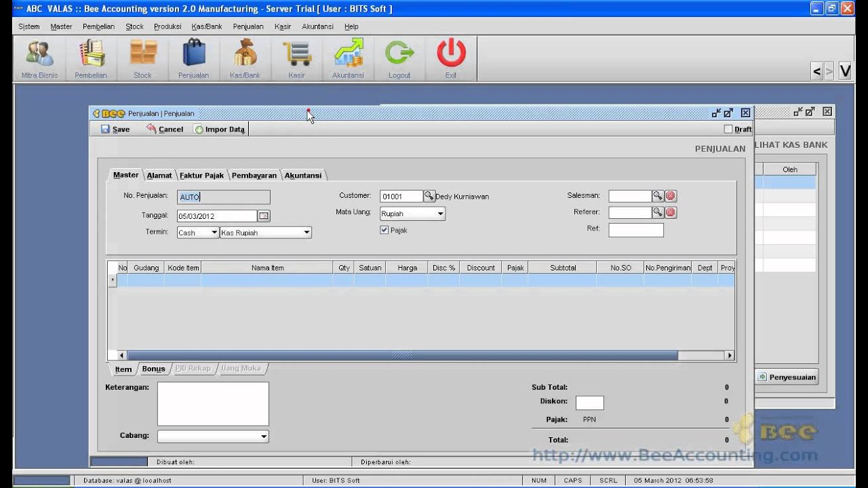
Task: Open Akuntansi menu in menu bar
Action: click(x=317, y=26)
